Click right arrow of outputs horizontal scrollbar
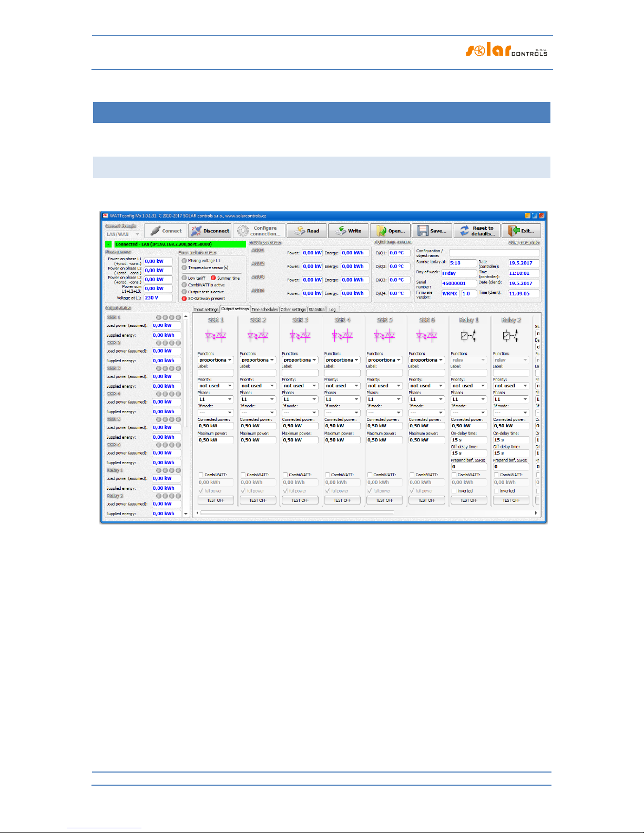The width and height of the screenshot is (644, 833). coord(535,513)
